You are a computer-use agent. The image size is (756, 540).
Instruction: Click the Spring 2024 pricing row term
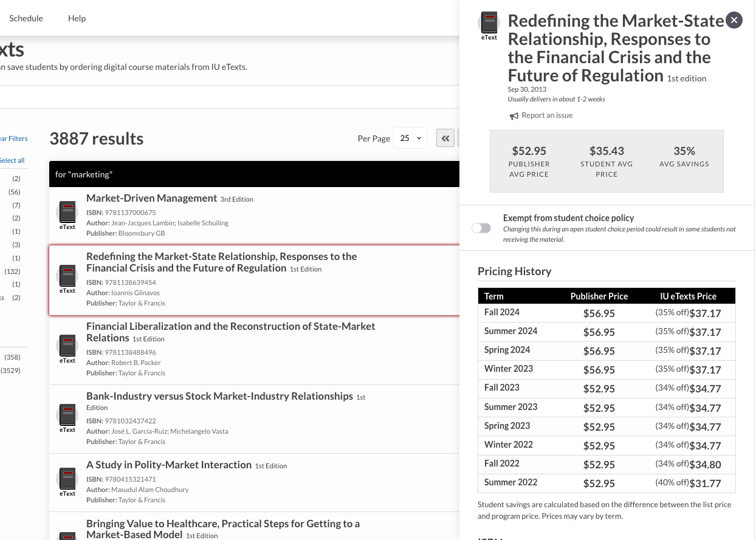(507, 350)
